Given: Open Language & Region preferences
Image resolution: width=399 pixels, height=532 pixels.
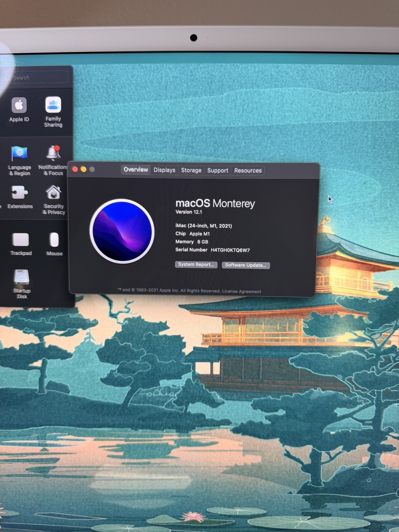Looking at the screenshot, I should click(20, 161).
